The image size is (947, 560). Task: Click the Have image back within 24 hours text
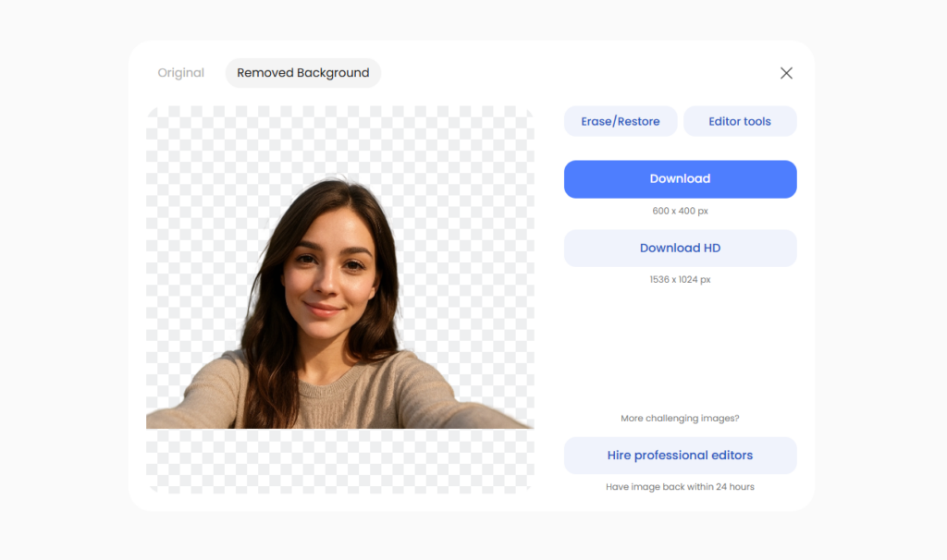[x=680, y=486]
